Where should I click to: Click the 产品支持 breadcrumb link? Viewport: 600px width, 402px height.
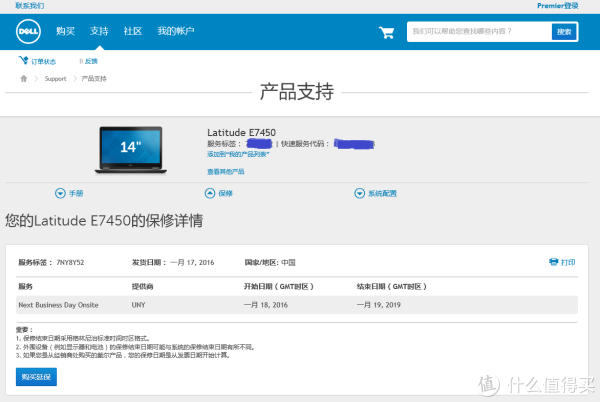(94, 78)
